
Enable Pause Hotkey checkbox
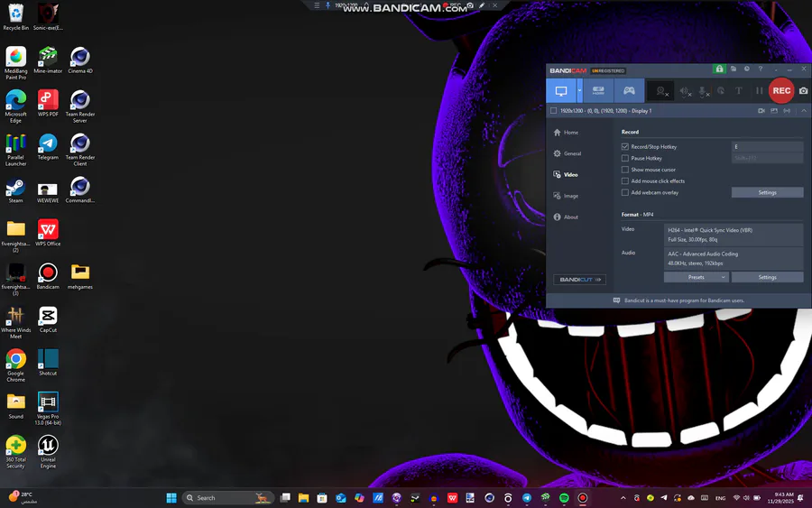625,159
